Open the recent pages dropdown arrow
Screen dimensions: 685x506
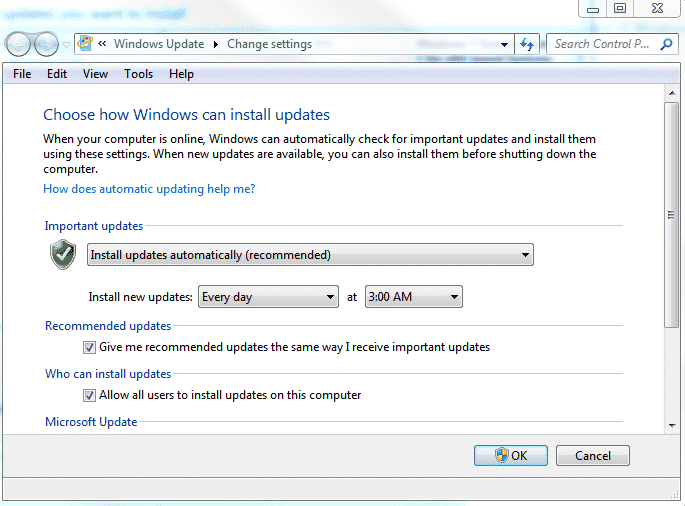pyautogui.click(x=66, y=45)
